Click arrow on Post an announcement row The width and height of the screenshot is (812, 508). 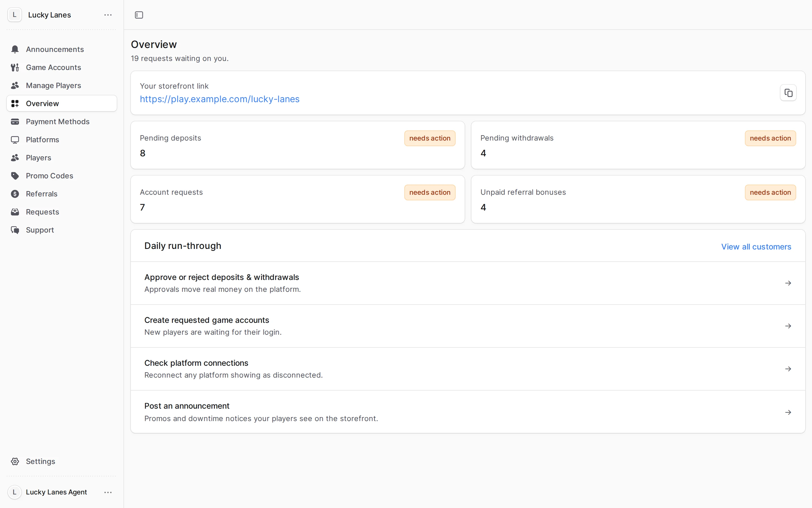click(788, 412)
